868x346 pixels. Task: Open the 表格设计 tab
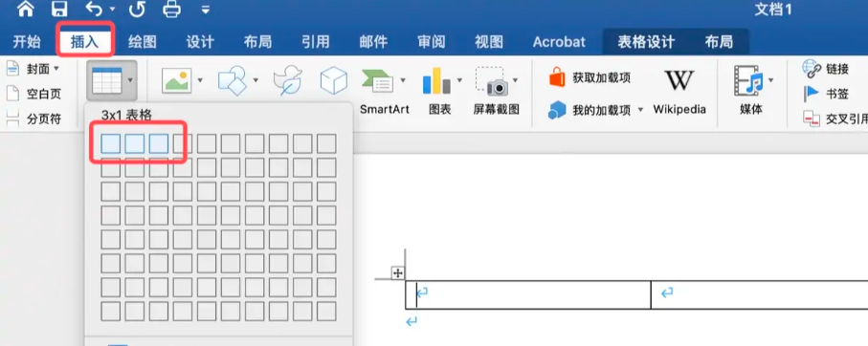646,42
